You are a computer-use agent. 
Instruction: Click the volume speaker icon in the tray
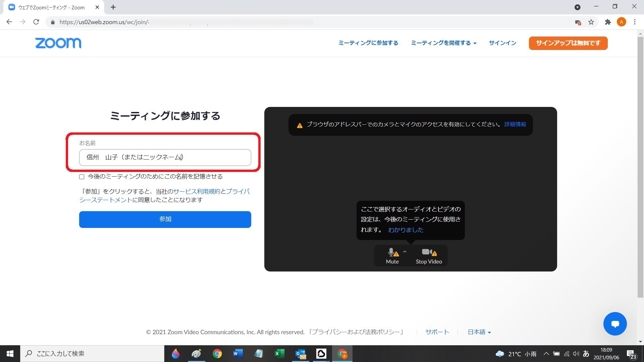[x=576, y=354]
